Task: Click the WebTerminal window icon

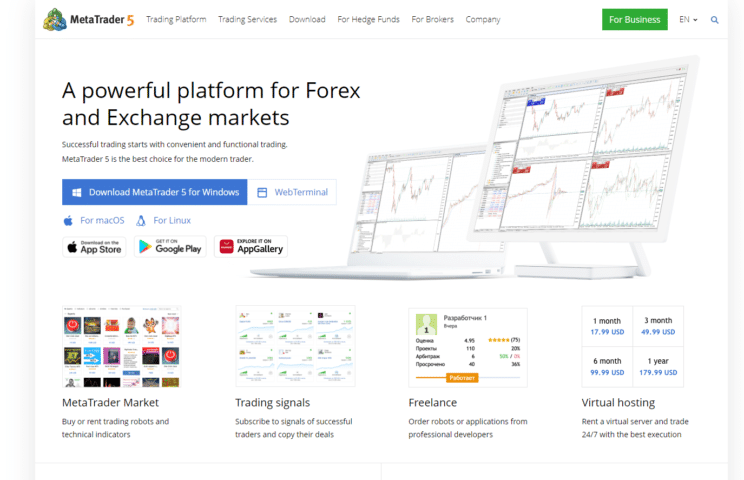Action: coord(262,192)
